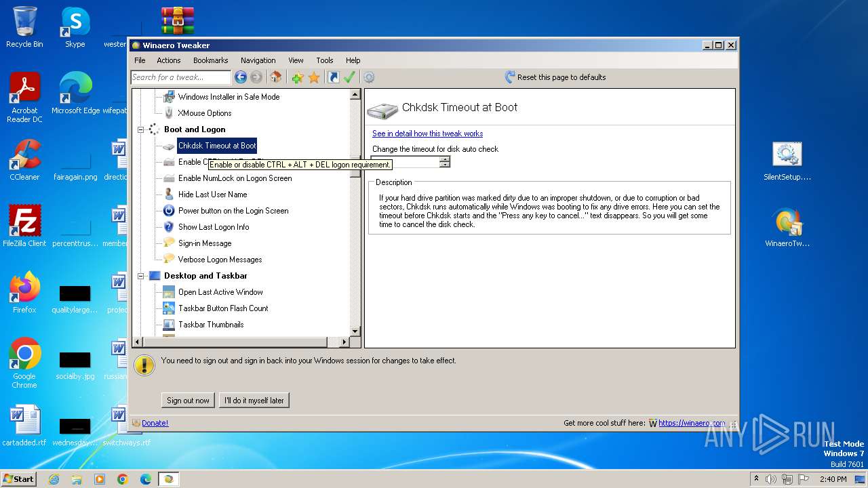
Task: Click the blue shortcut arrow toolbar icon
Action: click(x=333, y=77)
